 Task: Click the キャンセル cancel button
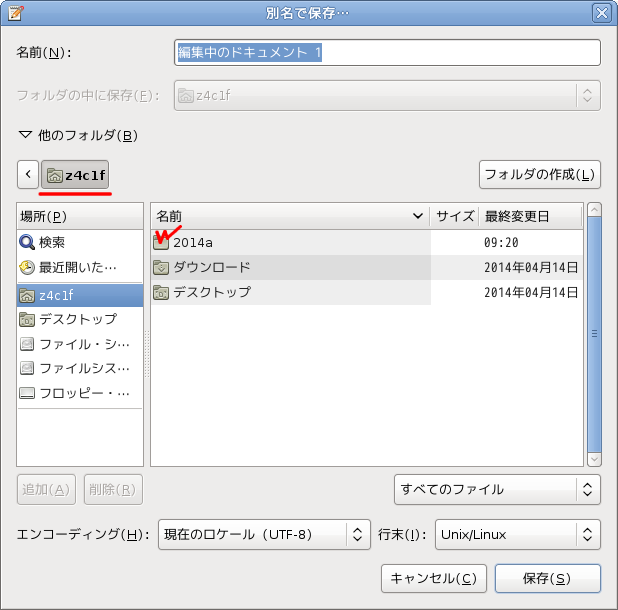pyautogui.click(x=434, y=578)
